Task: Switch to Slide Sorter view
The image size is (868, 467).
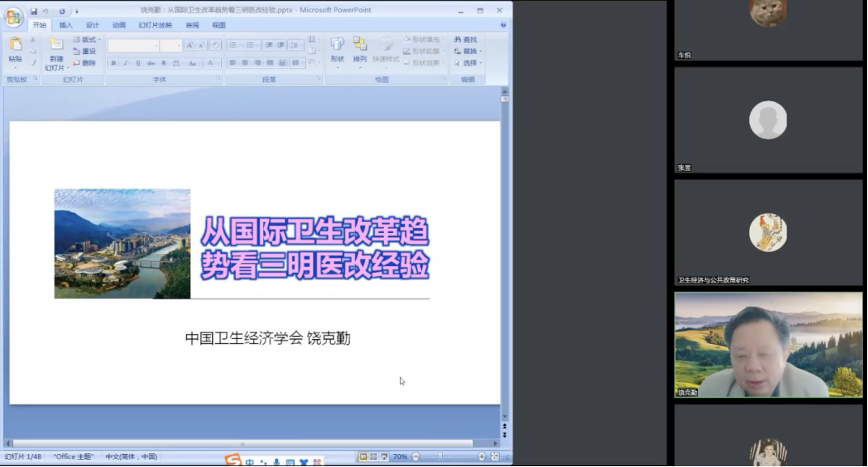Action: pyautogui.click(x=373, y=456)
